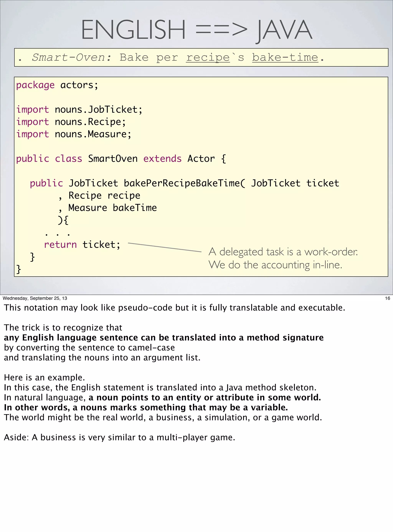This screenshot has height=532, width=393.
Task: Click the "return ticket;" statement
Action: click(x=82, y=245)
